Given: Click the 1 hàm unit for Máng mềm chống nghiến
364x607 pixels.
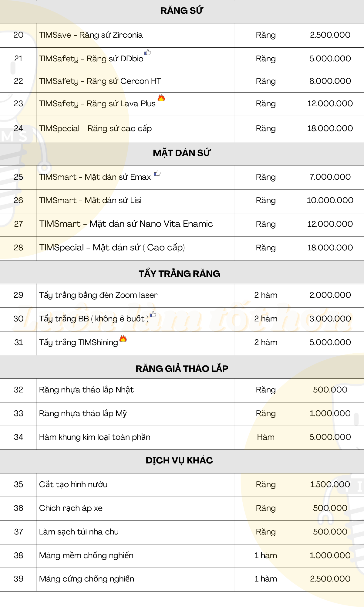Looking at the screenshot, I should pyautogui.click(x=265, y=555).
